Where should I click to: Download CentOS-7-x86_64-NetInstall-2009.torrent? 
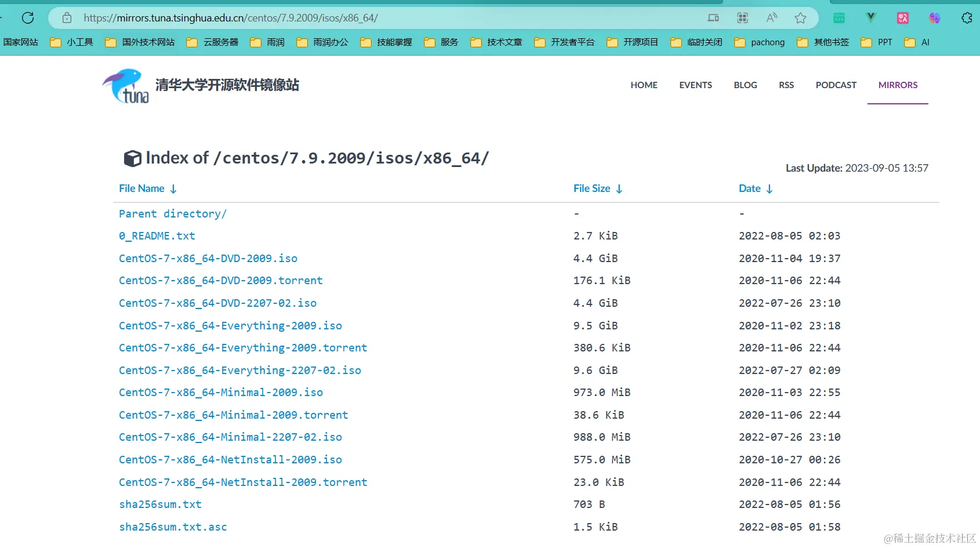click(x=243, y=482)
